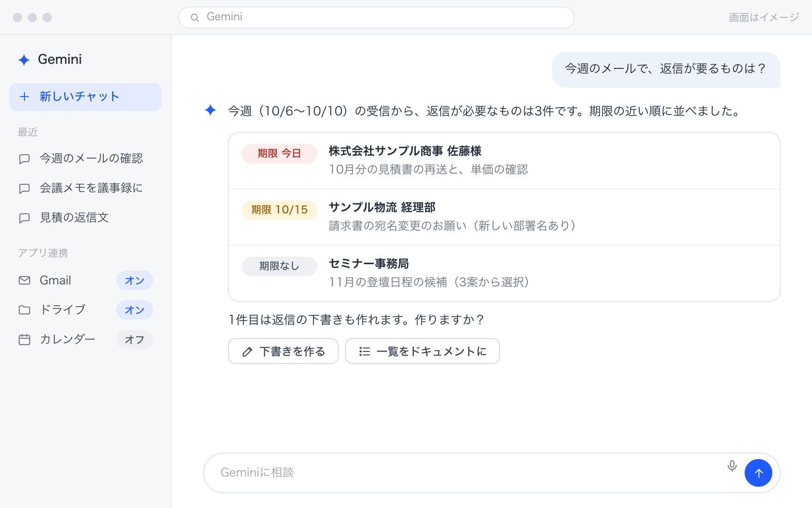Click the list icon on 一覧をドキュメントに
812x508 pixels.
click(x=364, y=352)
